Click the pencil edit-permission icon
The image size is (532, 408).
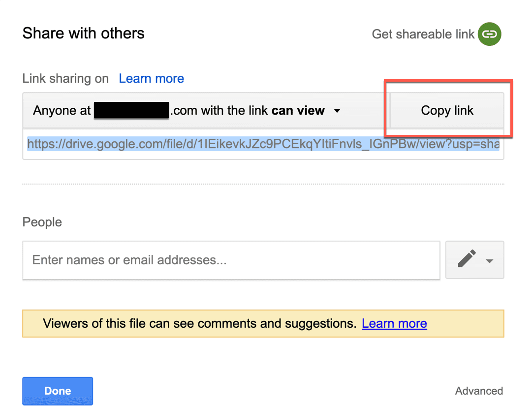coord(467,259)
